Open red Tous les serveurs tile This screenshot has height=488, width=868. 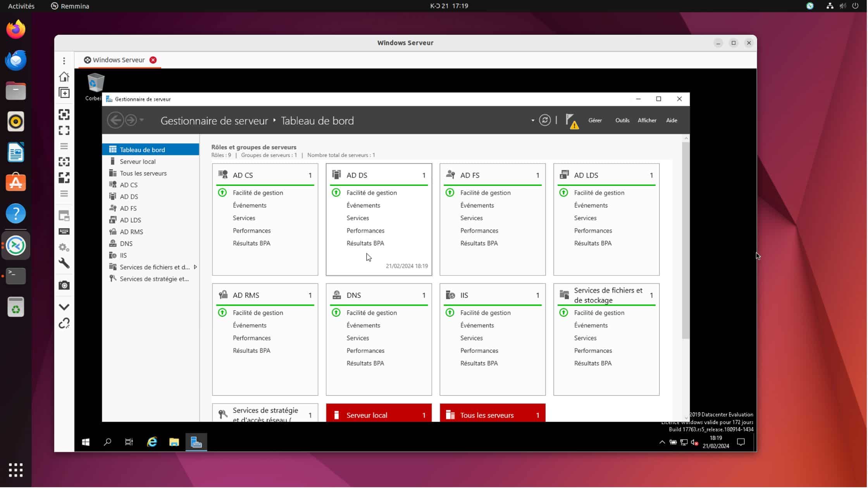(x=493, y=413)
